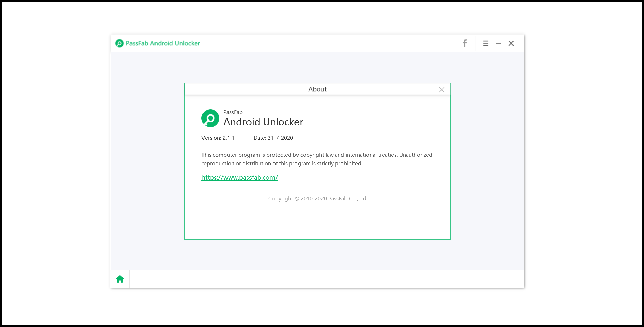Minimize the PassFab Android Unlocker window

498,43
